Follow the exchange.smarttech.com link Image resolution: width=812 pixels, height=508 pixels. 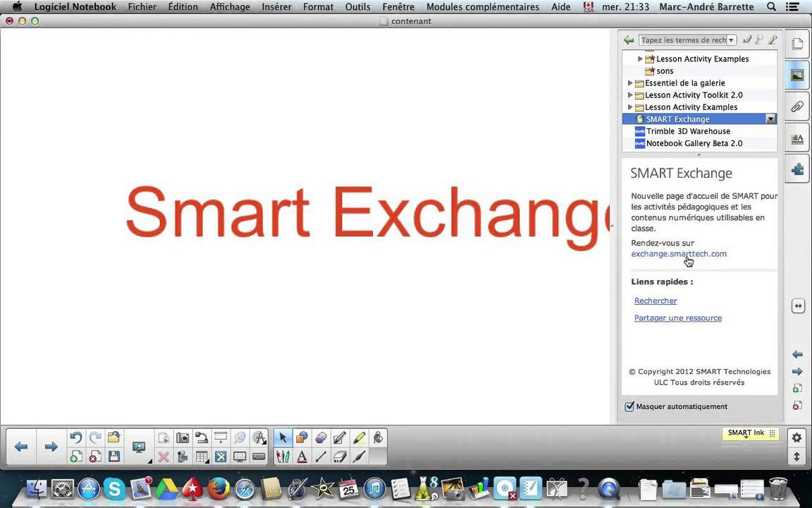point(678,253)
